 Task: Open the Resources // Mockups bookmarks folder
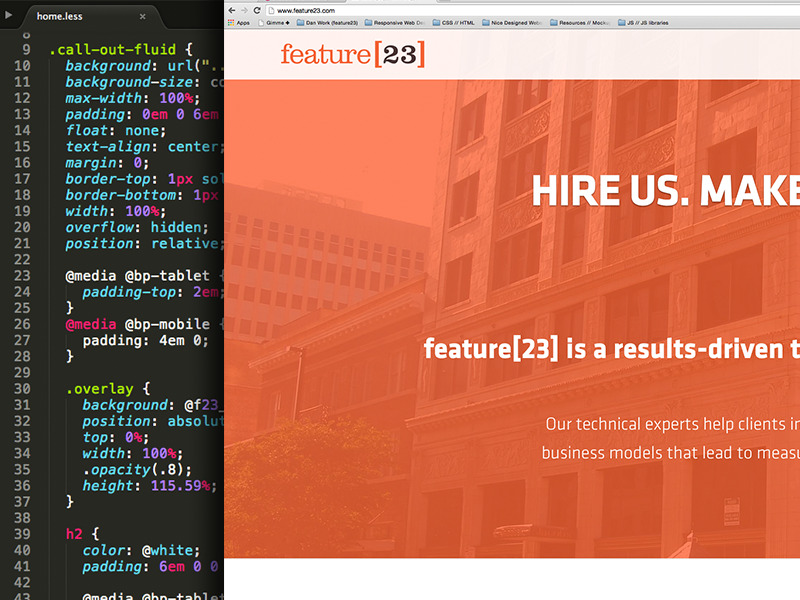tap(580, 23)
